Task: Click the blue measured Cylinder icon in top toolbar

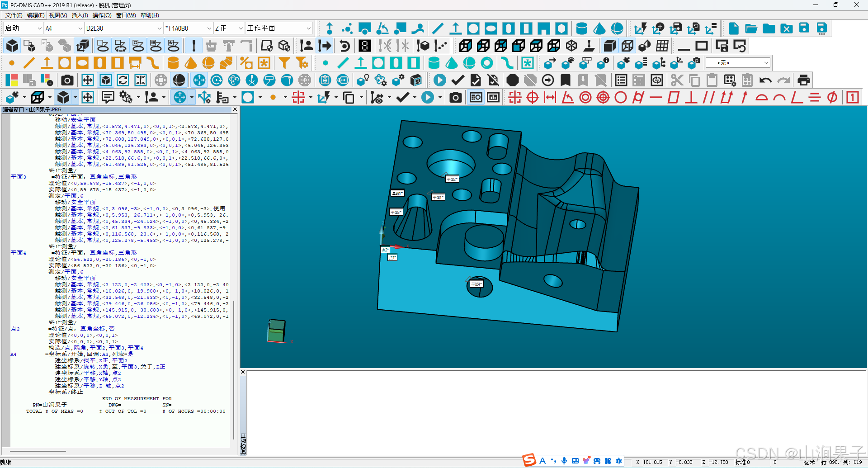Action: point(582,28)
